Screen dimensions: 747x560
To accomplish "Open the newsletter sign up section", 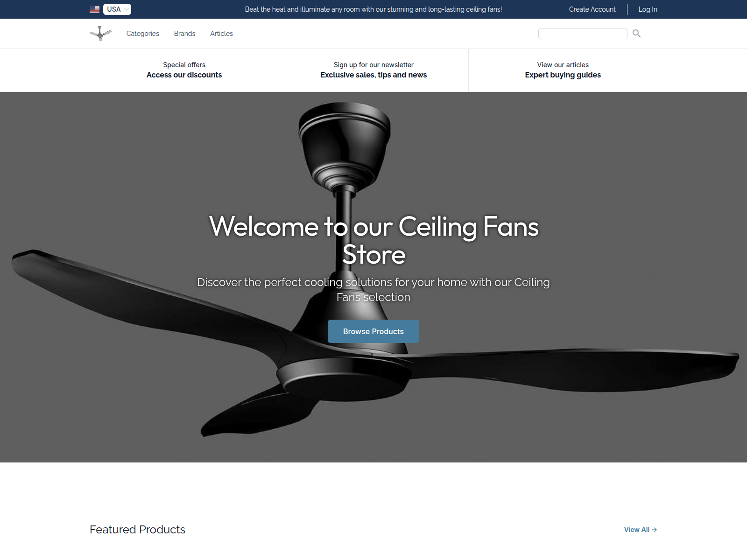I will 373,70.
